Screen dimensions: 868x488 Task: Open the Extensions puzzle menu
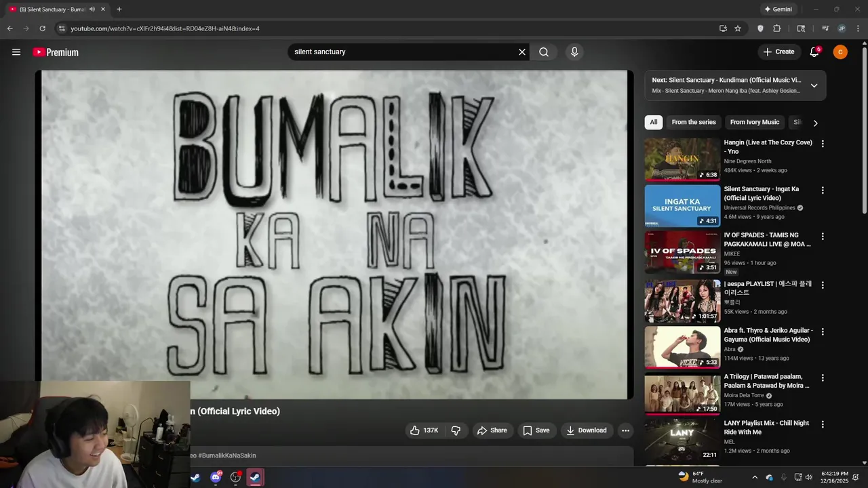click(x=777, y=28)
